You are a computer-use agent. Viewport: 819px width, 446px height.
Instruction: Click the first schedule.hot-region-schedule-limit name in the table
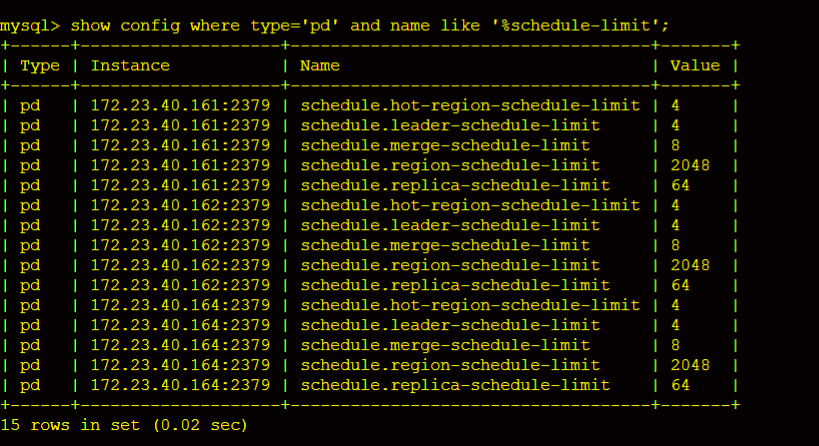[x=470, y=105]
